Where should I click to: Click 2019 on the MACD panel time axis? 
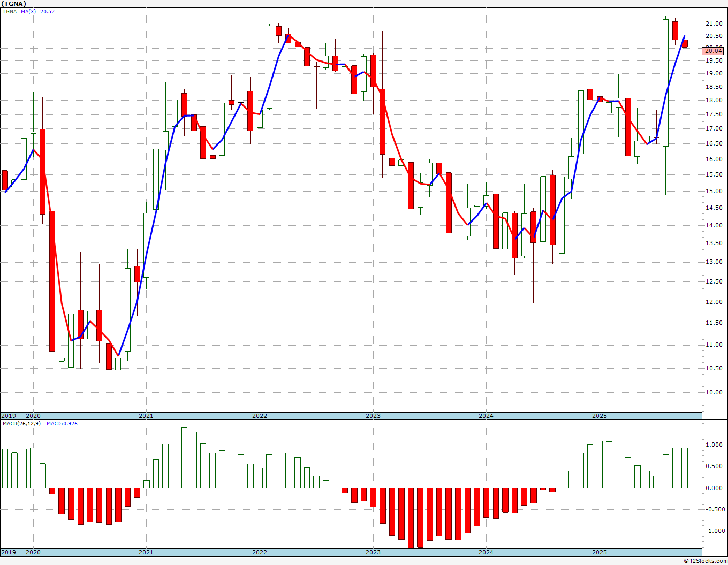tap(8, 553)
